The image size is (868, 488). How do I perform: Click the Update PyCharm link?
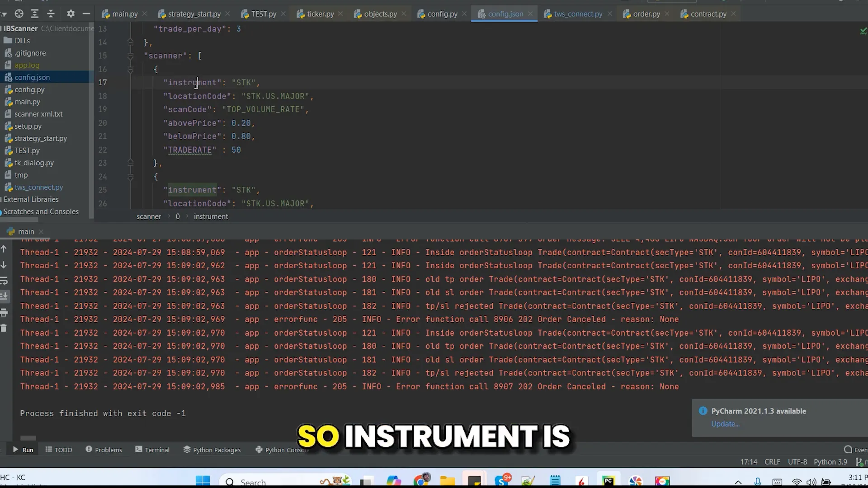tap(725, 423)
